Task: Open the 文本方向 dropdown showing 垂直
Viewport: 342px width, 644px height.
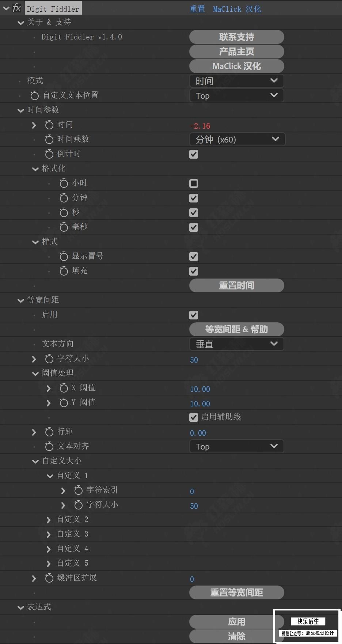Action: pos(237,344)
